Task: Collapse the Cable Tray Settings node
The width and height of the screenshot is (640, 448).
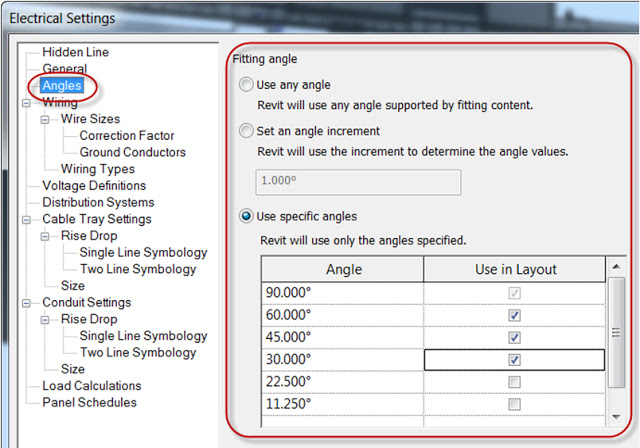Action: point(26,220)
